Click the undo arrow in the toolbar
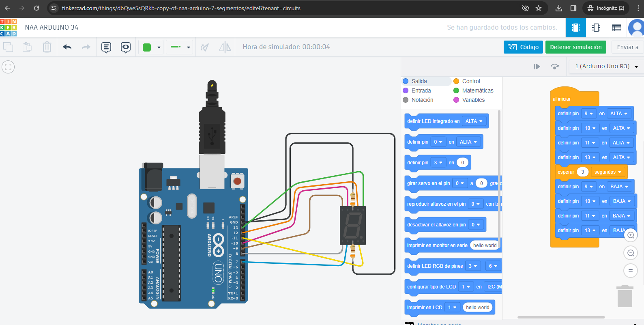Image resolution: width=644 pixels, height=325 pixels. 67,47
